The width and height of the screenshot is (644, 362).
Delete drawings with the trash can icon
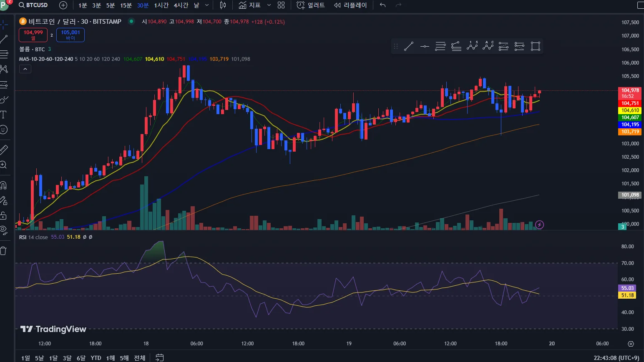click(x=4, y=250)
